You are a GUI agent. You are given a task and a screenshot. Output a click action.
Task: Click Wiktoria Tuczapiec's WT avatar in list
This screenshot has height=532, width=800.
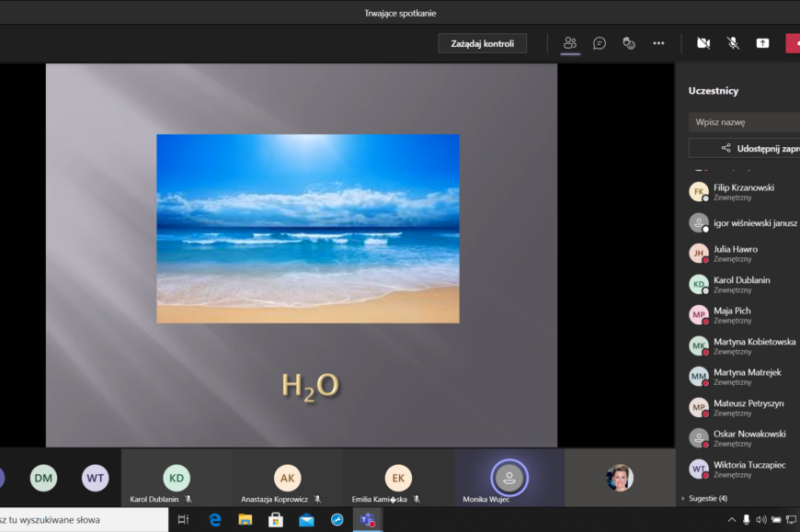click(699, 469)
